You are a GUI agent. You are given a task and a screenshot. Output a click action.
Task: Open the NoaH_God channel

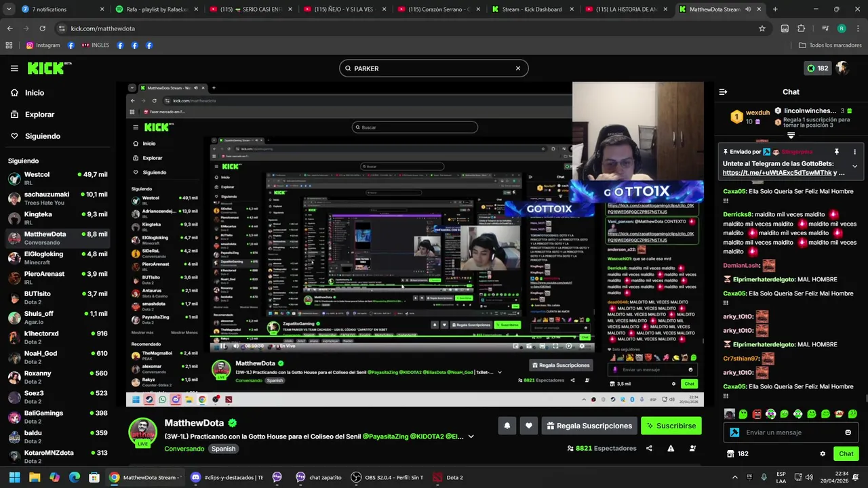58,357
